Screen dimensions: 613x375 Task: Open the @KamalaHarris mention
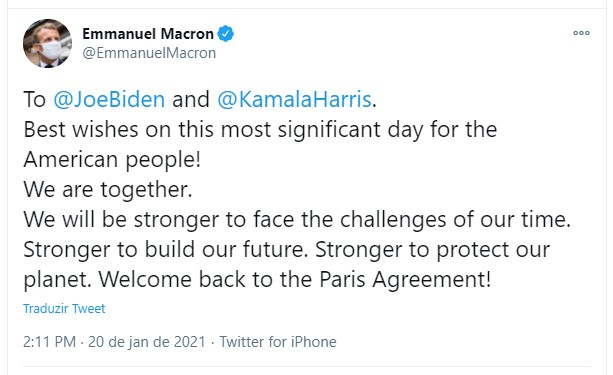(294, 99)
